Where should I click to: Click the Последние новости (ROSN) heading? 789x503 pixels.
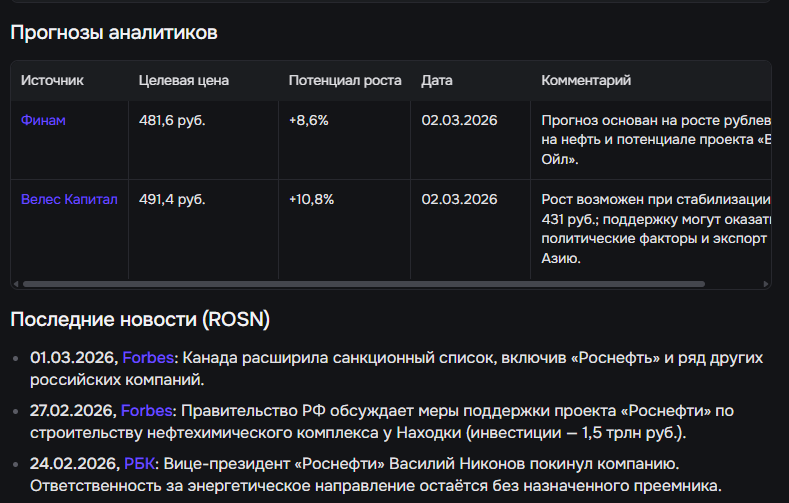tap(140, 319)
